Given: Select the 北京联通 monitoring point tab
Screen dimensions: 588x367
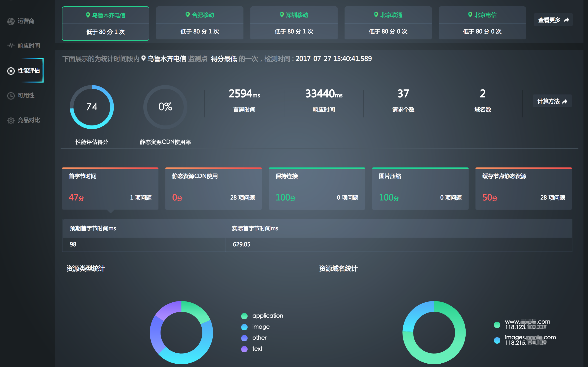Looking at the screenshot, I should [x=388, y=23].
